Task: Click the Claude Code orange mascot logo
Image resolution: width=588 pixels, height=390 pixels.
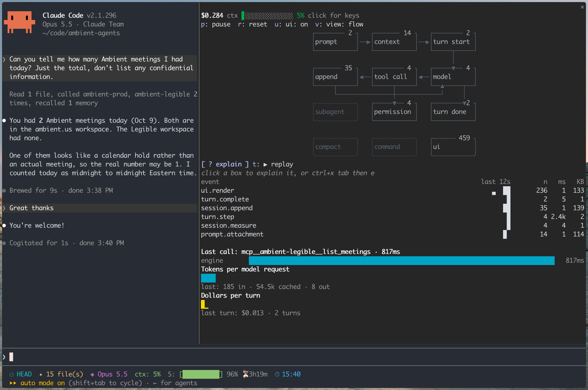Action: [19, 22]
